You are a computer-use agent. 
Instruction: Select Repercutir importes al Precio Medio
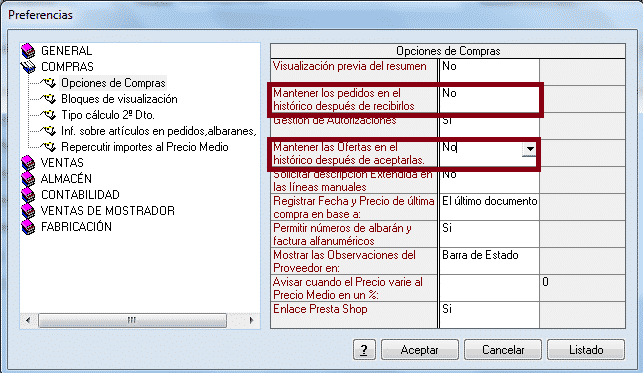(145, 147)
